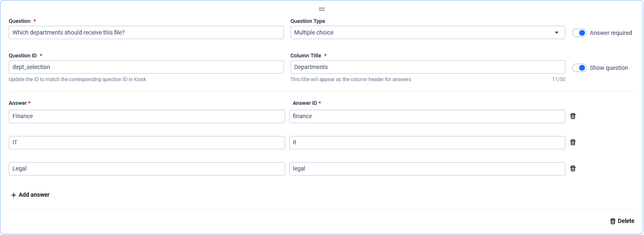
Task: Click the legal Answer ID field
Action: point(427,168)
